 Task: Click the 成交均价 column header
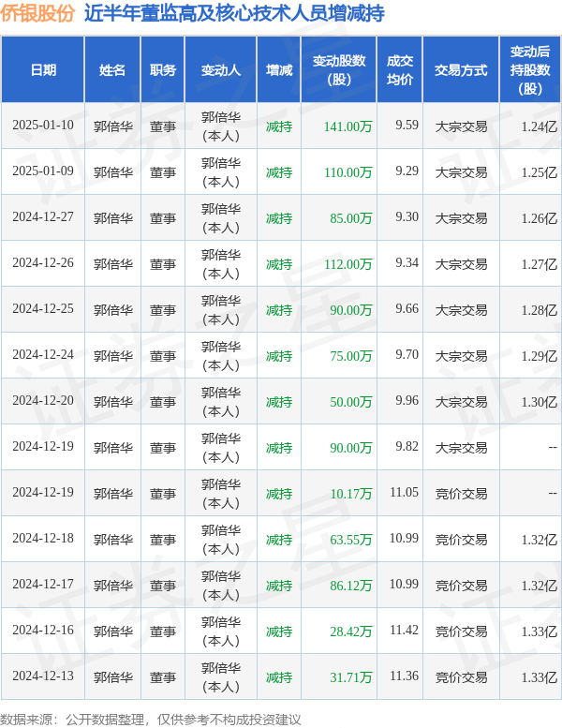[x=400, y=70]
